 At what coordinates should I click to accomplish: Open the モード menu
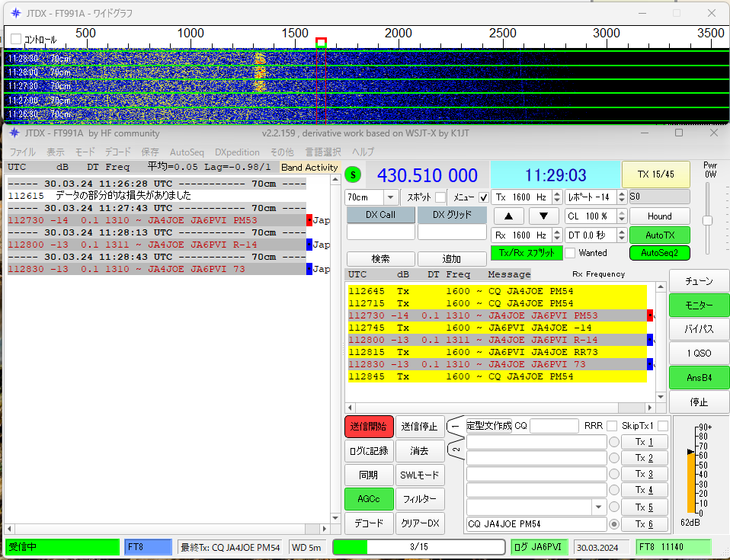(85, 152)
